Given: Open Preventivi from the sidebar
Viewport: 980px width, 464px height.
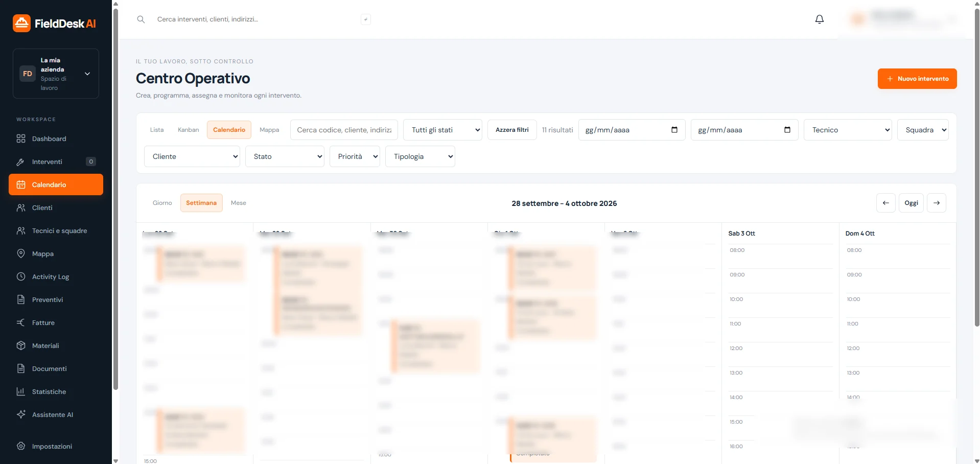Looking at the screenshot, I should click(x=56, y=299).
